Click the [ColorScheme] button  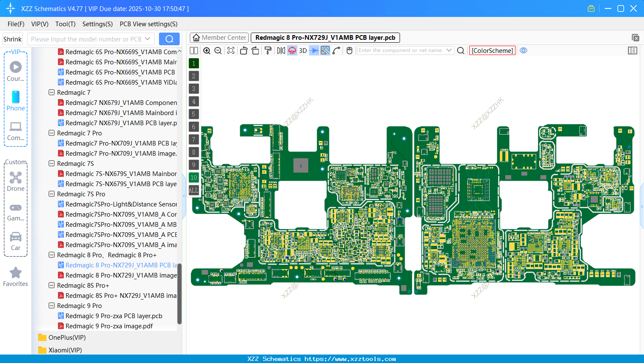tap(492, 50)
